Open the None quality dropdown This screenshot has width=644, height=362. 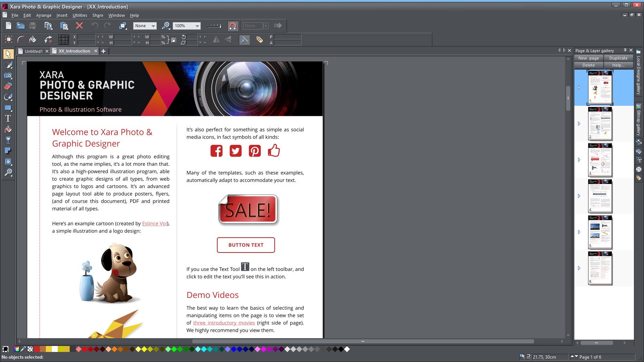(x=145, y=26)
